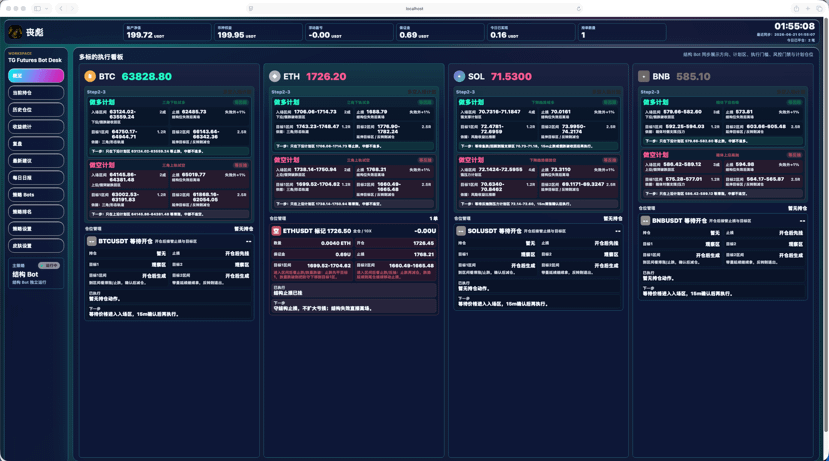Screen dimensions: 829x461
Task: Click the ETHUSDT 标记 1726.50 position title
Action: click(x=317, y=231)
